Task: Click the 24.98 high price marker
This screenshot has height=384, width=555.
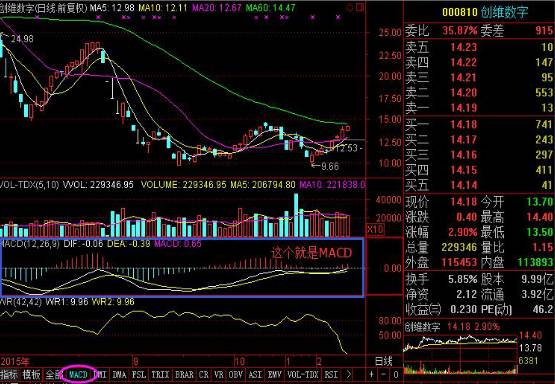Action: 22,39
